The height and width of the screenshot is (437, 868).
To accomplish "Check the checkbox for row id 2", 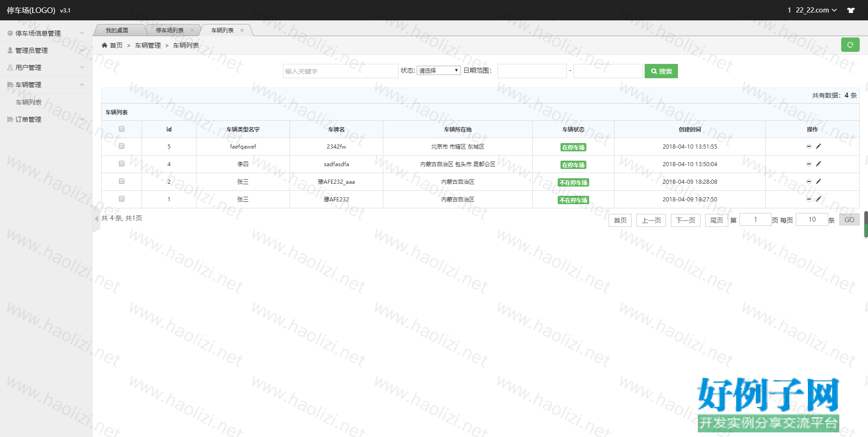I will coord(122,181).
